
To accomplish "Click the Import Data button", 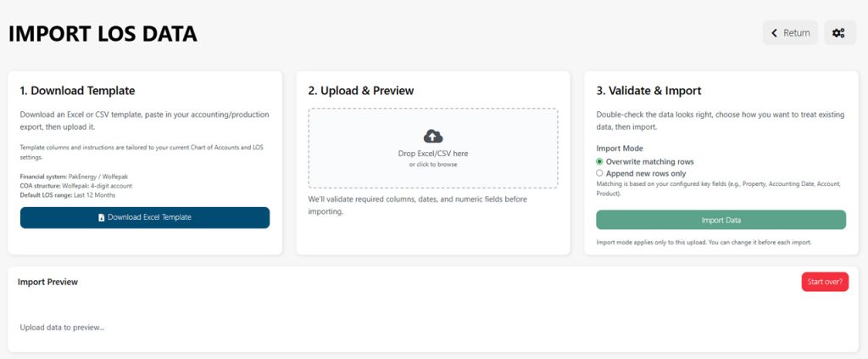I will point(721,220).
